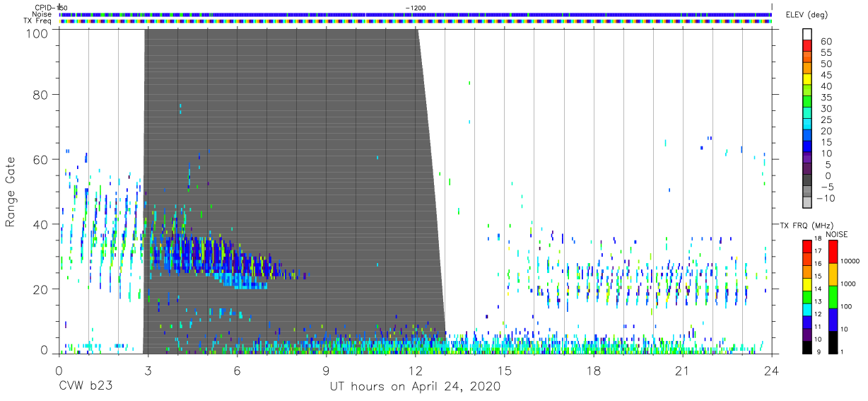Select the white top segment of ELEV colorbar
Viewport: 868px width, 401px height.
(x=807, y=35)
